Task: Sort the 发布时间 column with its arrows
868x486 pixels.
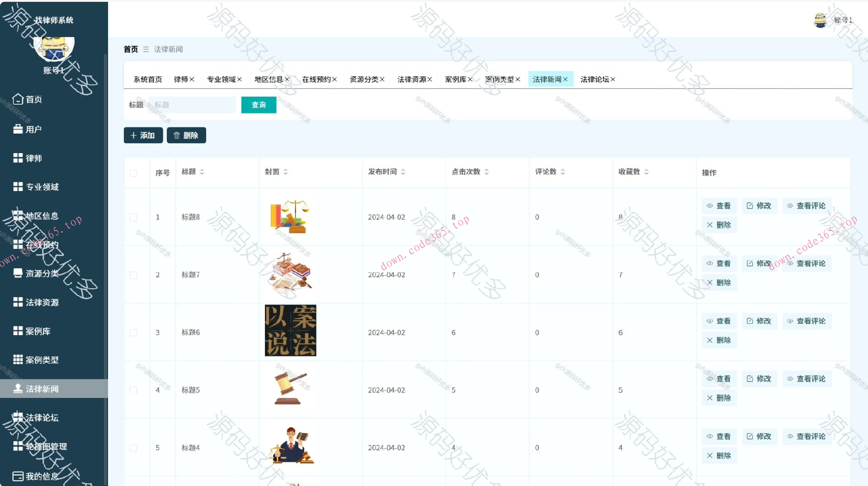Action: [x=404, y=172]
